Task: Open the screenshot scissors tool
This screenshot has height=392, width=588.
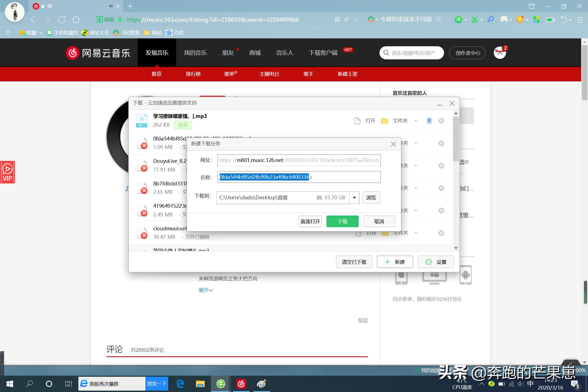Action: (475, 19)
